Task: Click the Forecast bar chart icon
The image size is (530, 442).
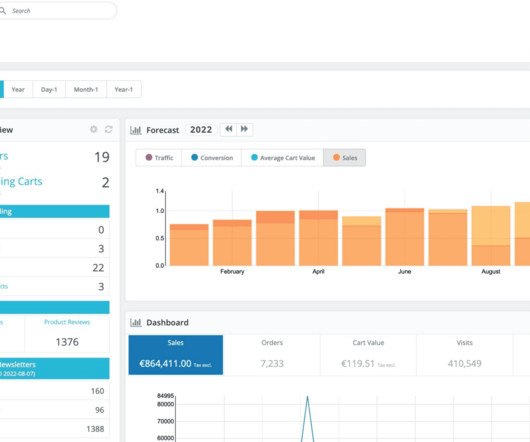Action: pos(136,130)
